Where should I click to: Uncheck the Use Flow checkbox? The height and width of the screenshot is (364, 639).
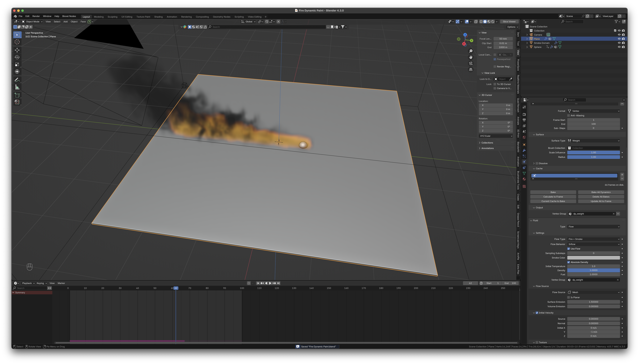coord(569,249)
